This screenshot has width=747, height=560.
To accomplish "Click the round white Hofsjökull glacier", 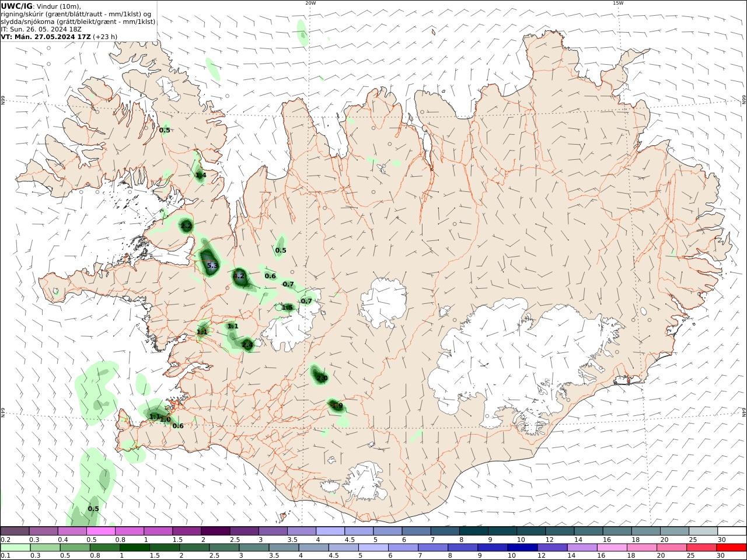I will [383, 302].
